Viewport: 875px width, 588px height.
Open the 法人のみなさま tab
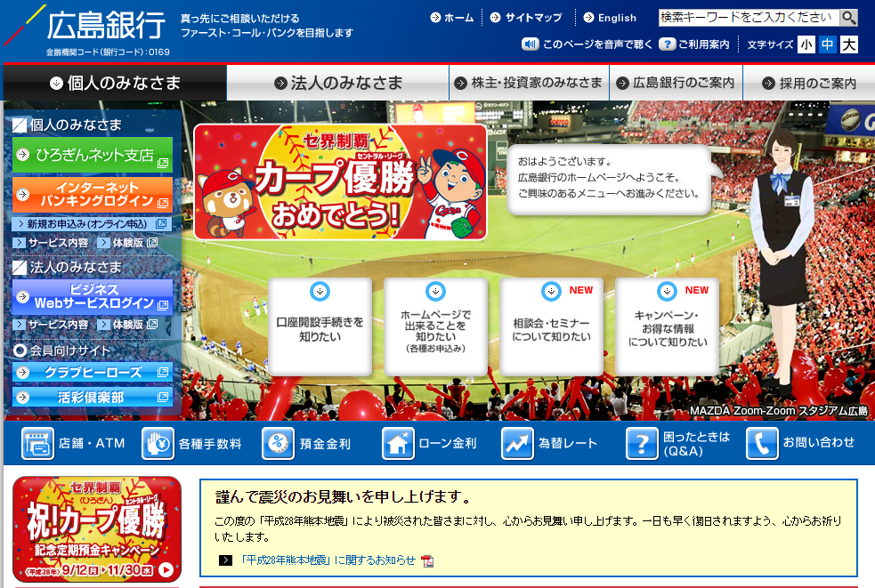coord(337,83)
